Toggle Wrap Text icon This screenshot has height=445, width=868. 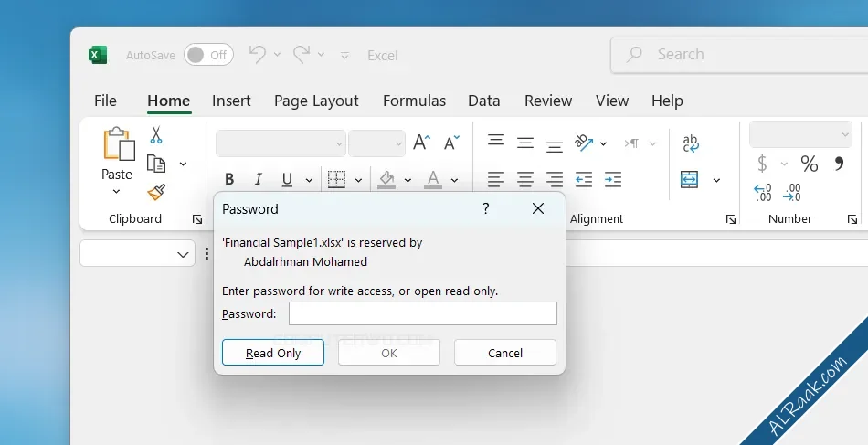click(691, 143)
